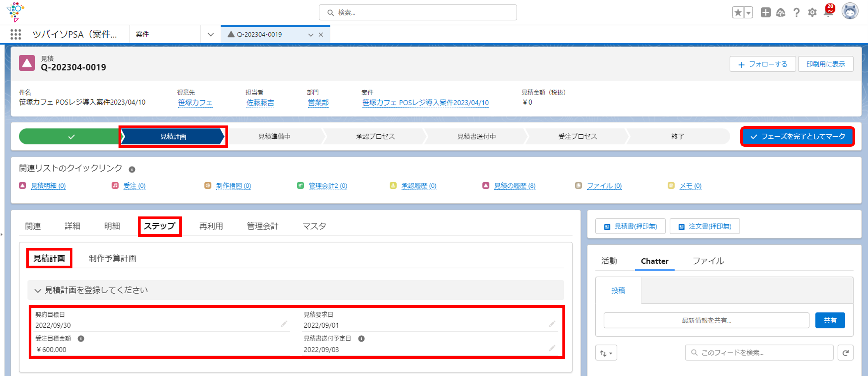Click the Help question mark icon
This screenshot has width=868, height=376.
click(796, 12)
